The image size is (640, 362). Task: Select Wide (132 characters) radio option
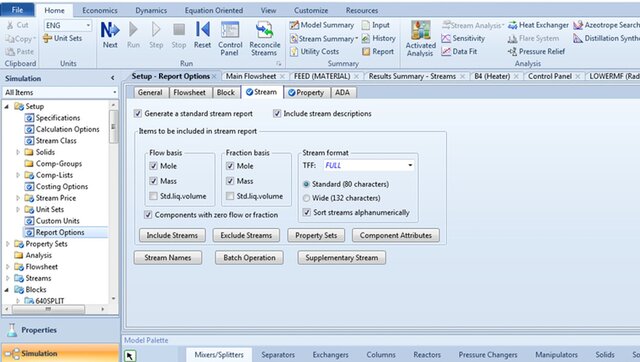[x=306, y=198]
